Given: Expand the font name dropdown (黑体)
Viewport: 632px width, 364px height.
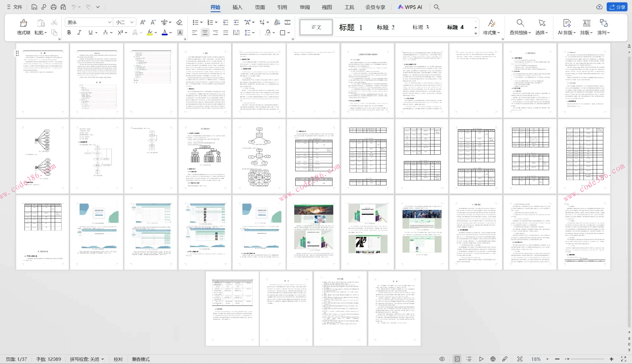Looking at the screenshot, I should pos(110,22).
